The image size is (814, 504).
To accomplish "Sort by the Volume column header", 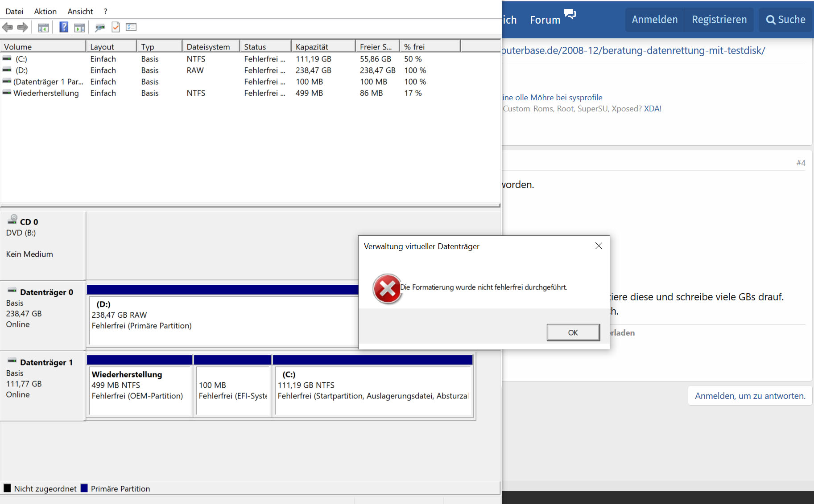I will tap(43, 46).
